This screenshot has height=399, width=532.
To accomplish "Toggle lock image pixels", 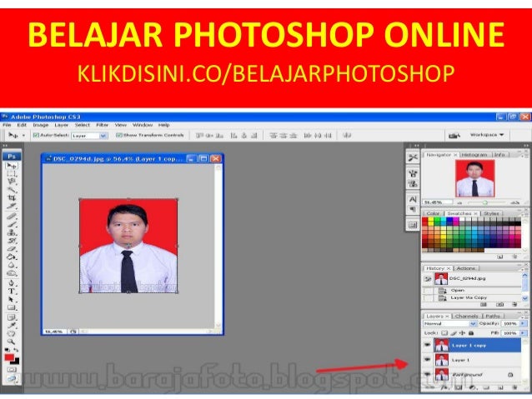I will 454,333.
